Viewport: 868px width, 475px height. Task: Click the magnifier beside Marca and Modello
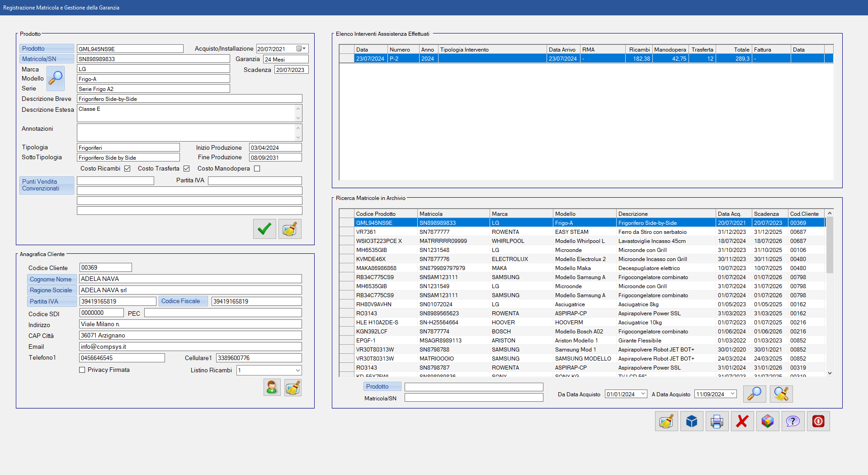[56, 78]
